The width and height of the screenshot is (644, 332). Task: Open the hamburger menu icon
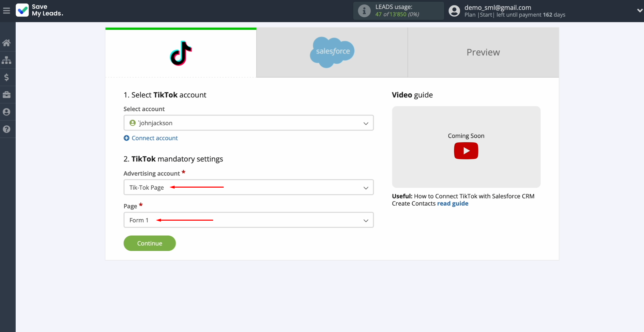(6, 11)
